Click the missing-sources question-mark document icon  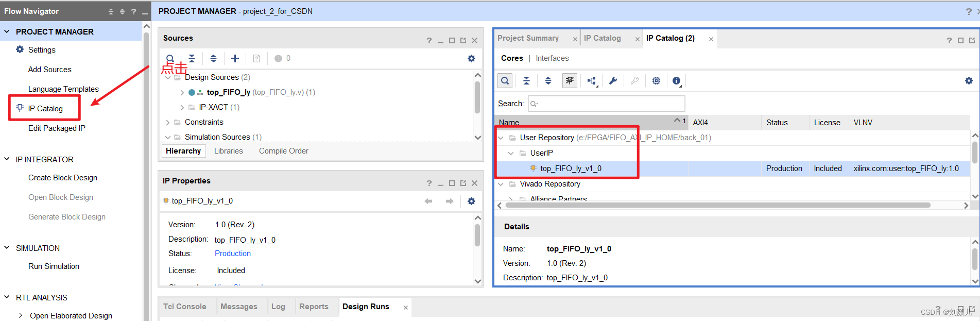pyautogui.click(x=256, y=58)
